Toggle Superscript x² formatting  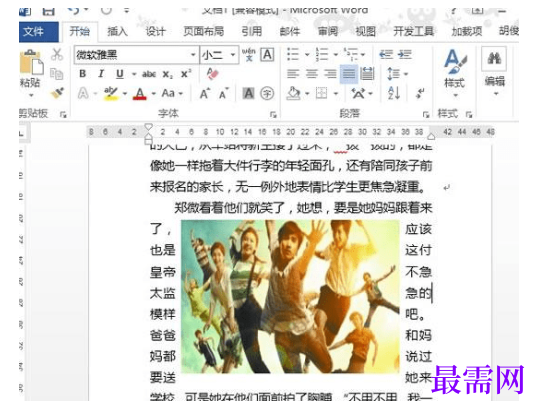click(x=186, y=73)
